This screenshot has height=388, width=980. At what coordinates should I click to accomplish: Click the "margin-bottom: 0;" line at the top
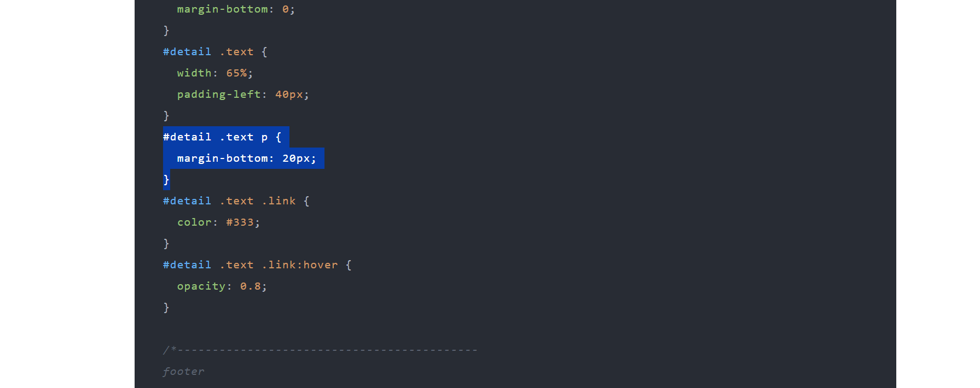pyautogui.click(x=235, y=9)
